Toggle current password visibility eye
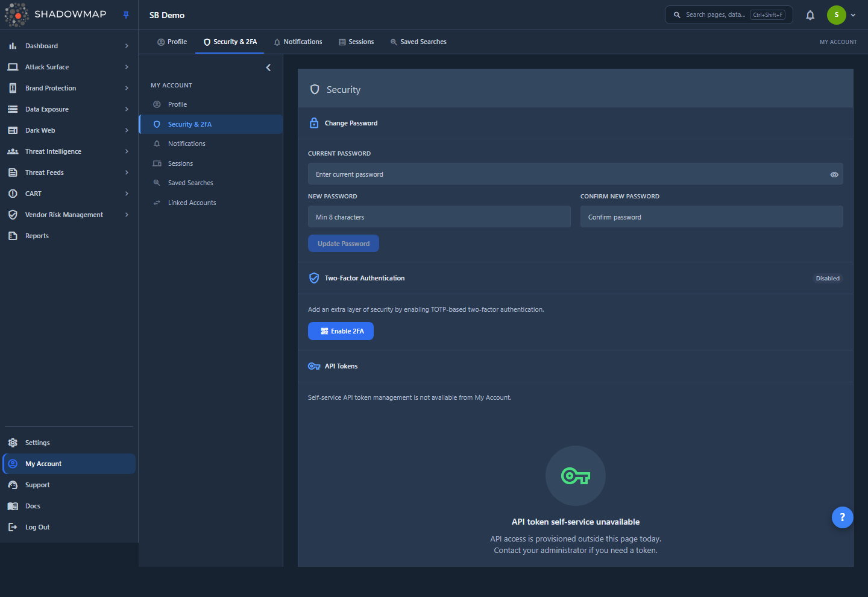 (x=834, y=174)
